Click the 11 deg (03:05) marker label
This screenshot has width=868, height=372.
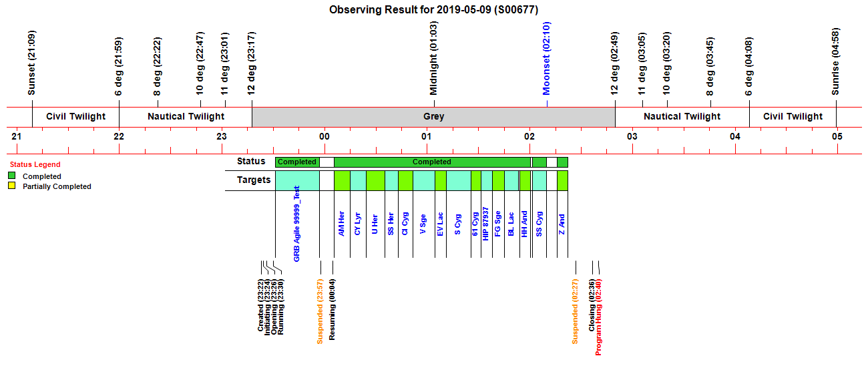coord(642,63)
